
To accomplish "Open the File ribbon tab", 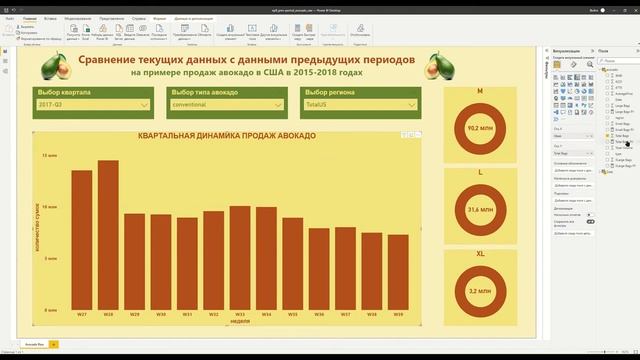I will tap(10, 19).
